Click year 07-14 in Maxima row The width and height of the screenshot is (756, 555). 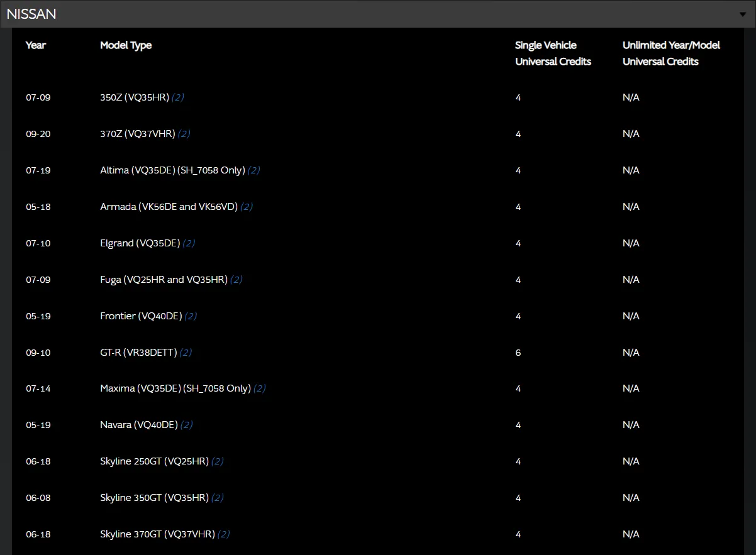(38, 388)
